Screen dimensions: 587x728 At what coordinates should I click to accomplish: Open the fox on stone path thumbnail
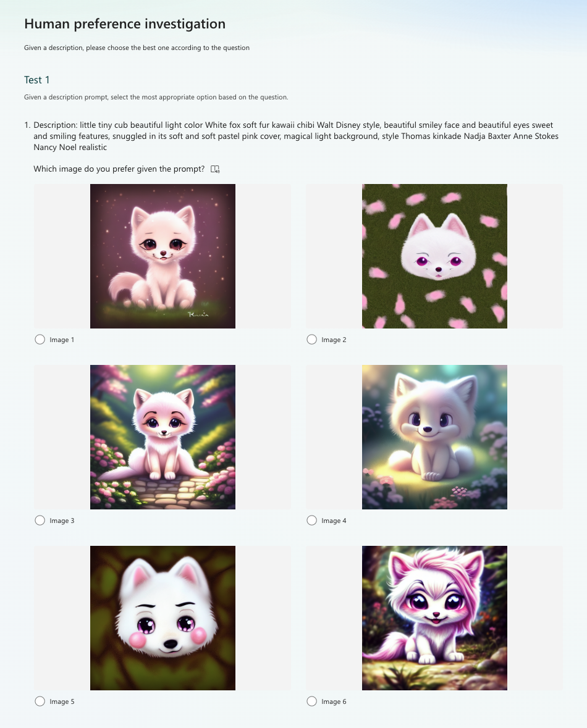(x=163, y=437)
